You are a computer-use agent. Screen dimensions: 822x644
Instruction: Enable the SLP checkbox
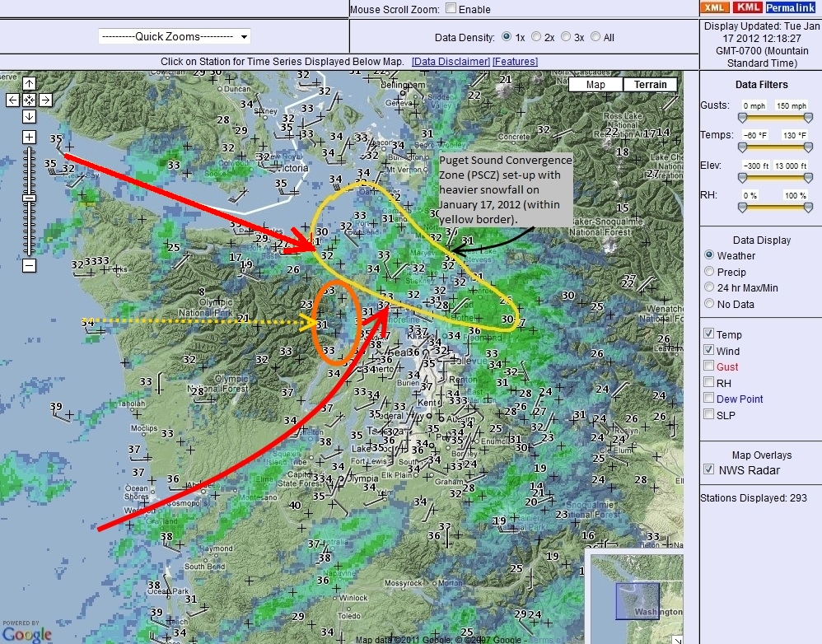(709, 414)
